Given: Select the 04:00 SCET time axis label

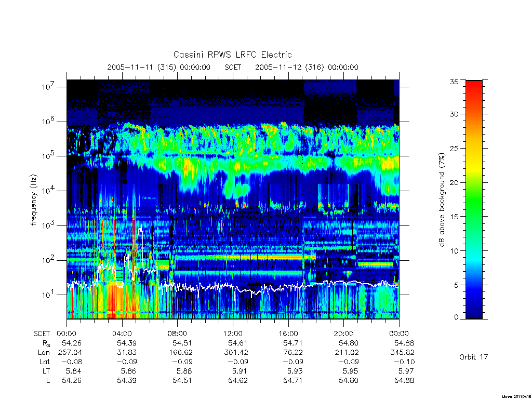Looking at the screenshot, I should [x=122, y=334].
